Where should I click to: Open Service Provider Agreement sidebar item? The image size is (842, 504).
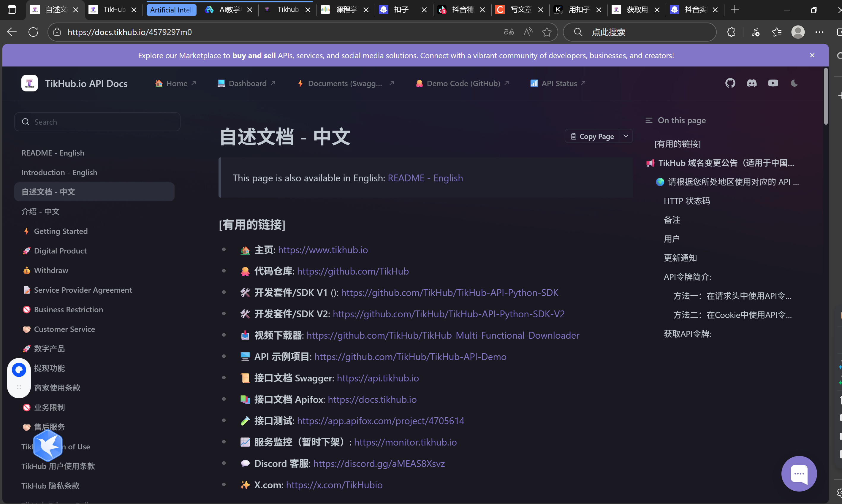click(94, 290)
